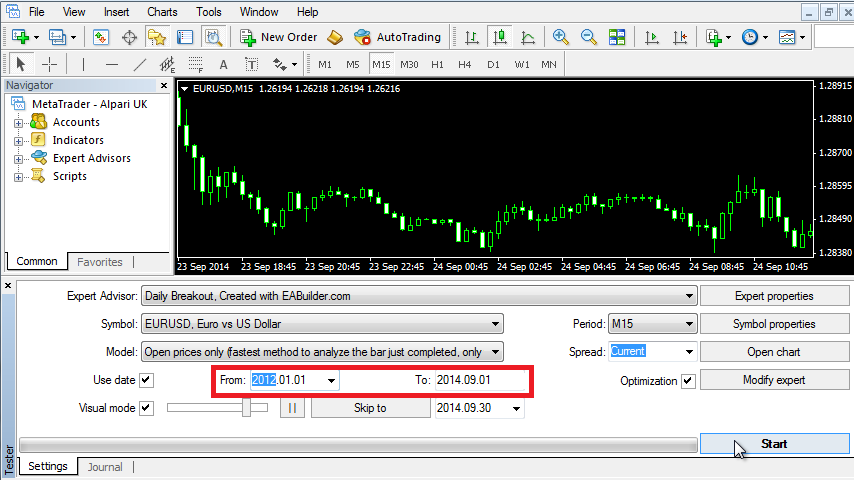Open the Charts menu
This screenshot has height=480, width=854.
pos(162,11)
